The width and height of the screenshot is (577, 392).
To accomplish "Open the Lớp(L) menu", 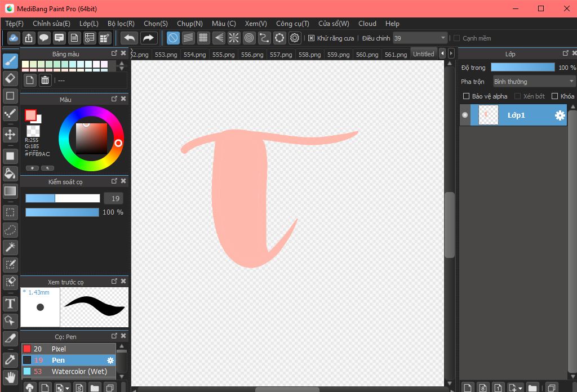I will tap(89, 24).
